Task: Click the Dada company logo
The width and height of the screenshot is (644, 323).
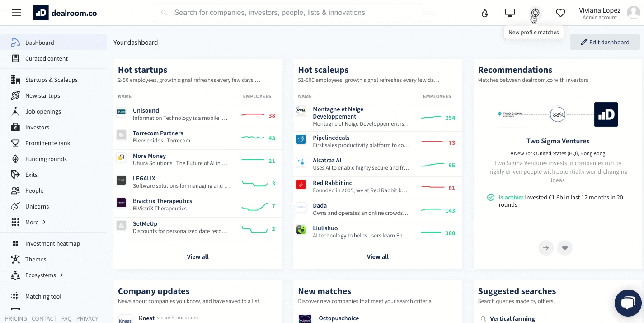Action: click(x=301, y=207)
